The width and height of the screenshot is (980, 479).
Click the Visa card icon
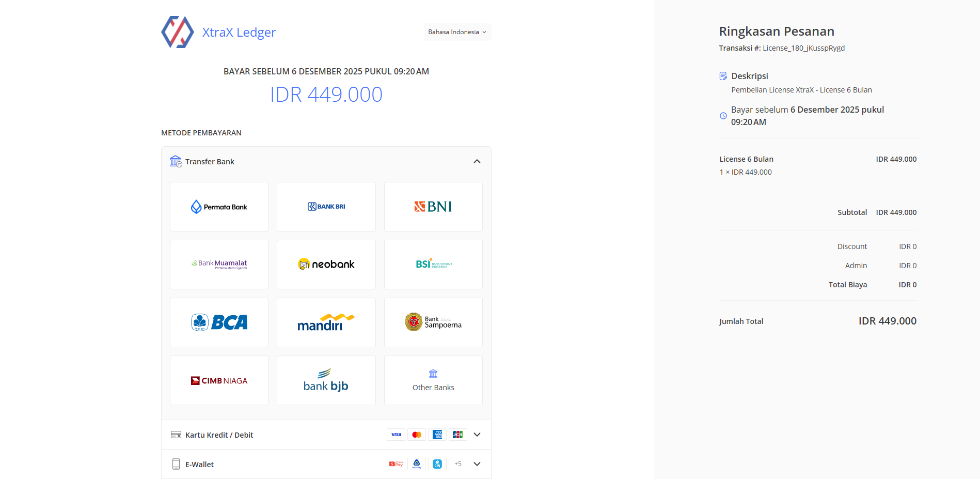pyautogui.click(x=396, y=435)
